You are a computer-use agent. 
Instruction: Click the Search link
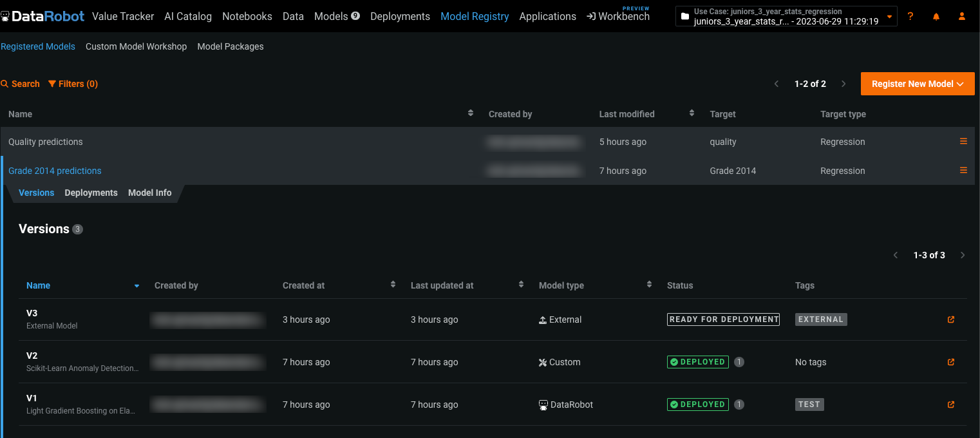pyautogui.click(x=21, y=84)
